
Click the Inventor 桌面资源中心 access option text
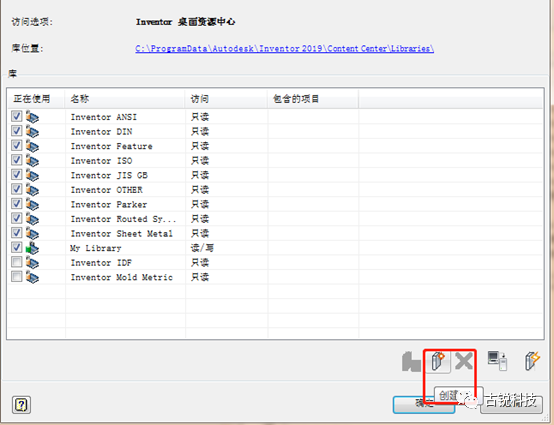pyautogui.click(x=185, y=22)
